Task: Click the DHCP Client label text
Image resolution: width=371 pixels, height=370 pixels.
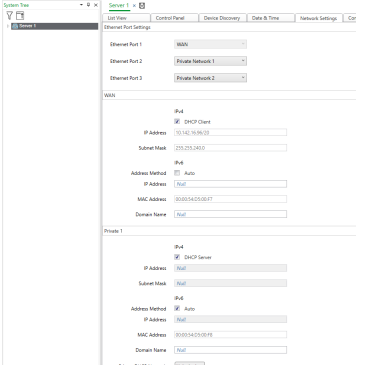Action: (x=197, y=122)
